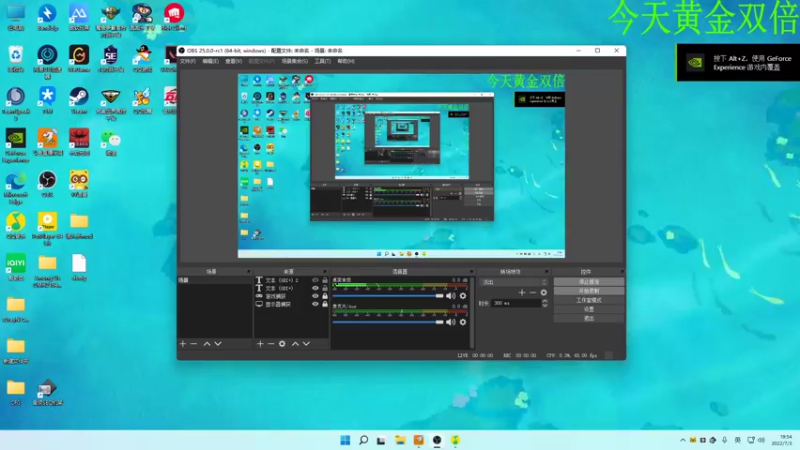Undock the 混音器 mixer panel via header icon
This screenshot has width=800, height=450.
tap(471, 271)
